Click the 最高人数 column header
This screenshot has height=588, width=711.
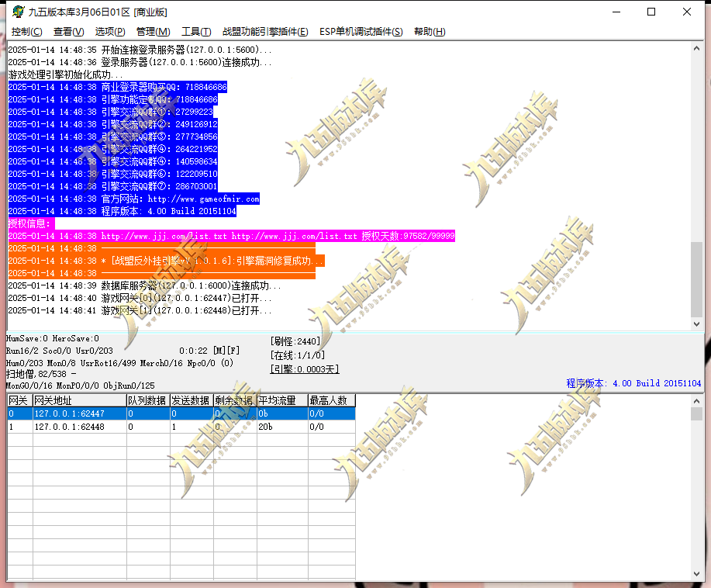332,400
